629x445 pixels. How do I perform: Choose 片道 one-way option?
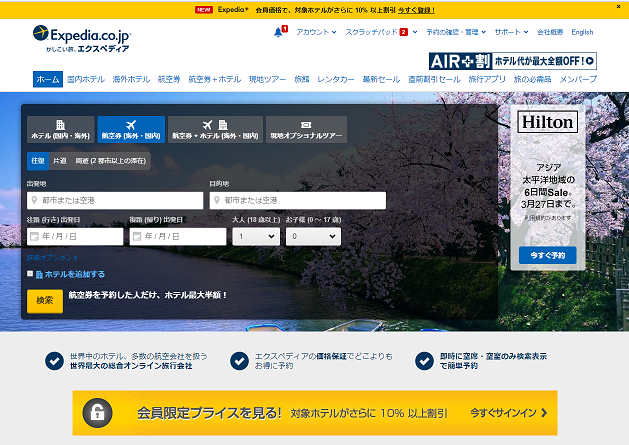[60, 161]
